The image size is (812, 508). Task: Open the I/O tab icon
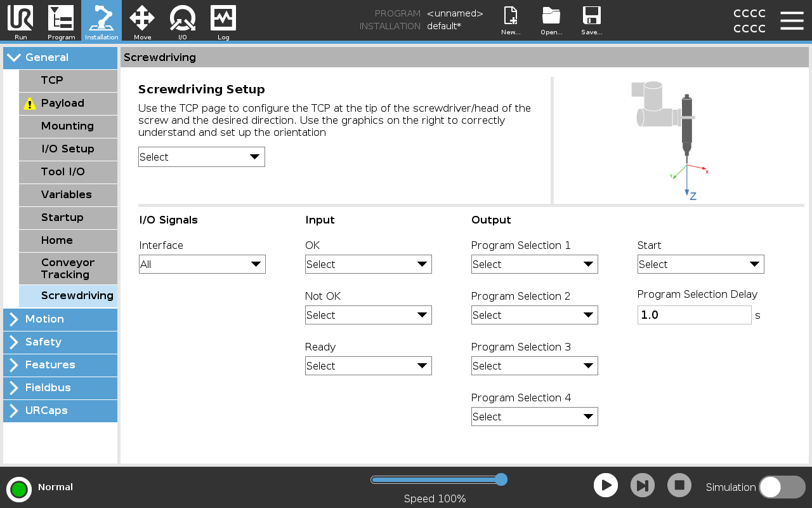[183, 19]
